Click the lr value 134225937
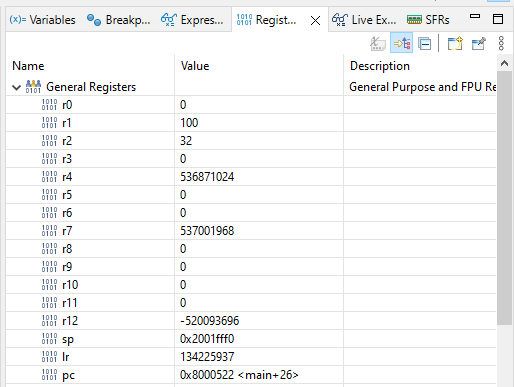The height and width of the screenshot is (387, 514). (207, 357)
